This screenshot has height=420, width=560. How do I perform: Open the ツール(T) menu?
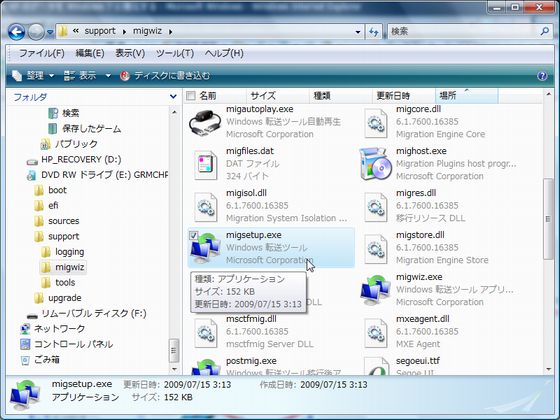175,54
